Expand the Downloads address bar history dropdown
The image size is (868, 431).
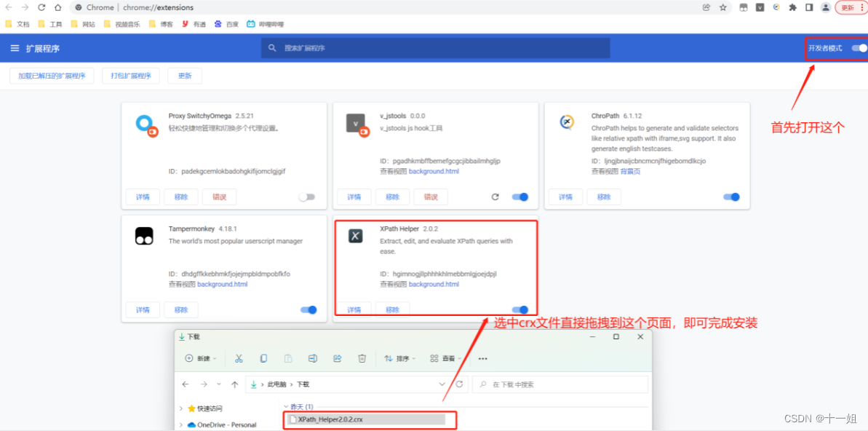442,384
